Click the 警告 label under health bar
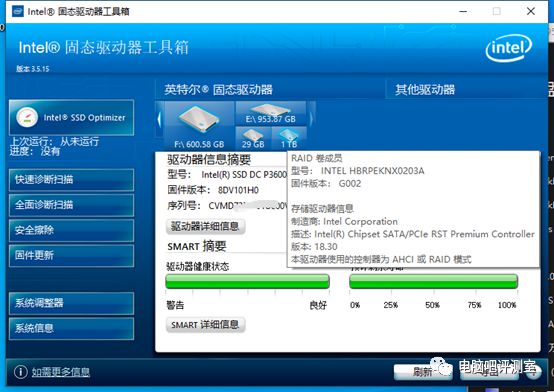Viewport: 554px width, 392px height. coord(175,305)
